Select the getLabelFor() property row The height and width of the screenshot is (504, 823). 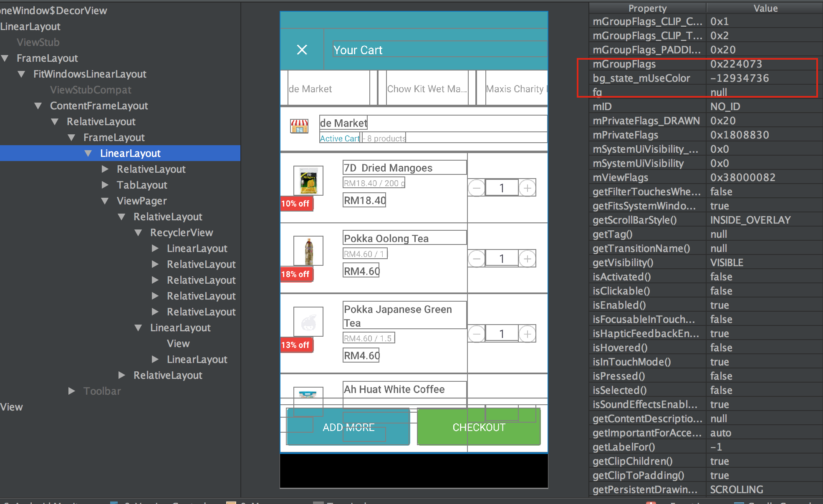tap(706, 447)
